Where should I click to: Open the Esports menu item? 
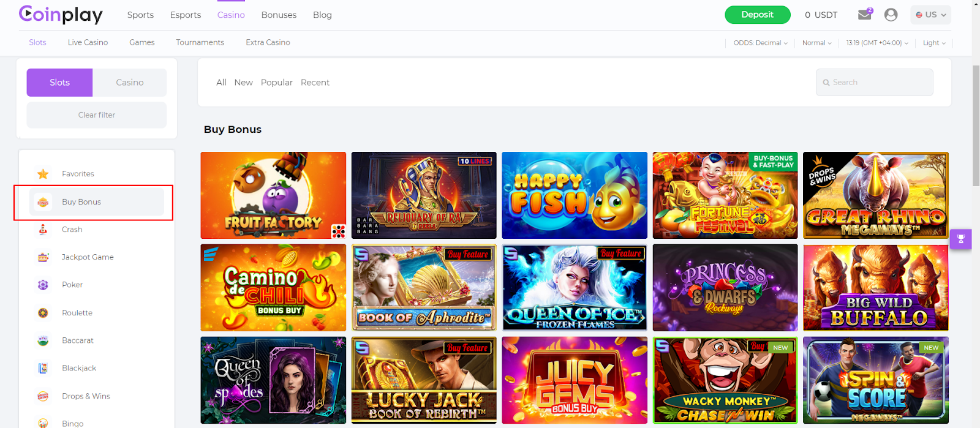[186, 15]
